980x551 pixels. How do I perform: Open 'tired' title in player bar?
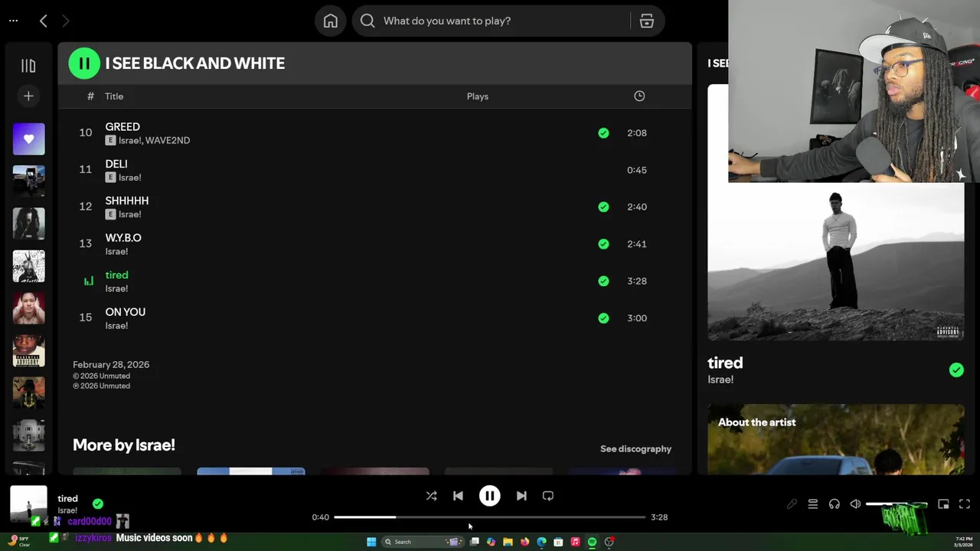67,499
